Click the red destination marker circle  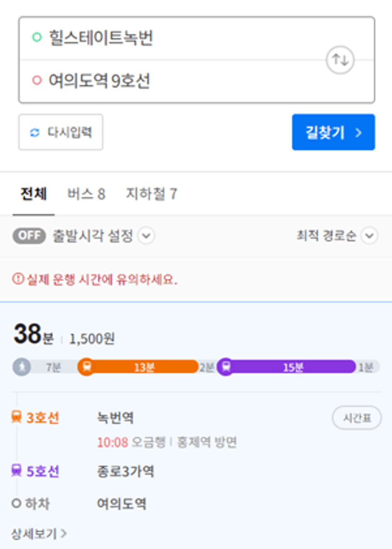point(36,80)
